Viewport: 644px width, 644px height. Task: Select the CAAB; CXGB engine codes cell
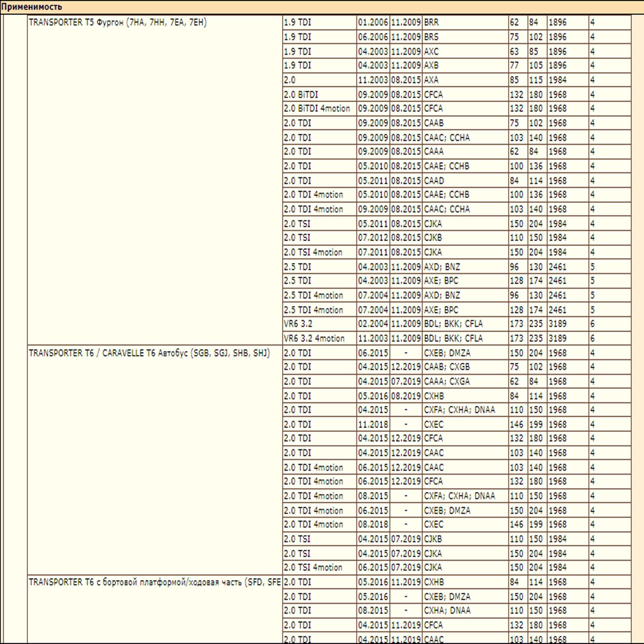point(447,367)
